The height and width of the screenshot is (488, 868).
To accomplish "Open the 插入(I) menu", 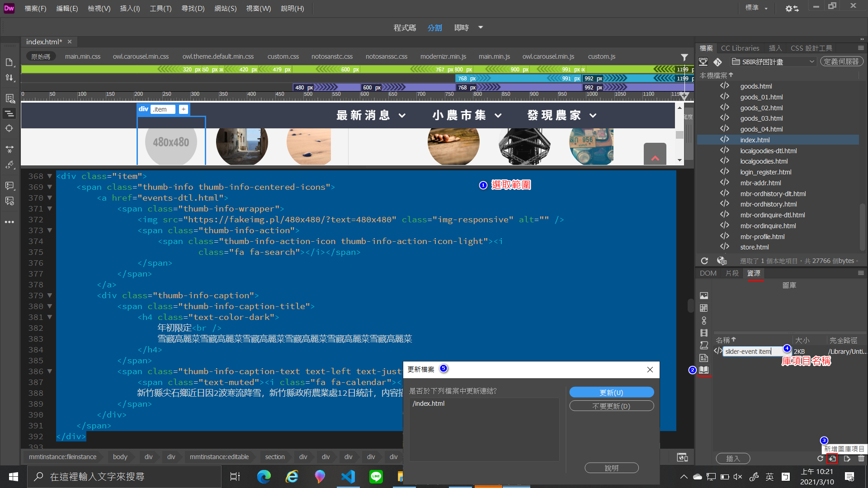I will tap(130, 8).
